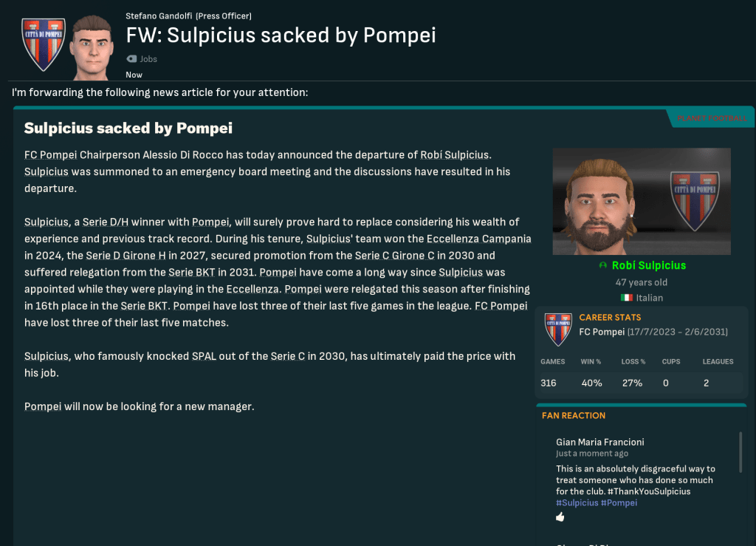Click the green manager icon beside Robí Sulpicius
756x546 pixels.
(x=603, y=266)
